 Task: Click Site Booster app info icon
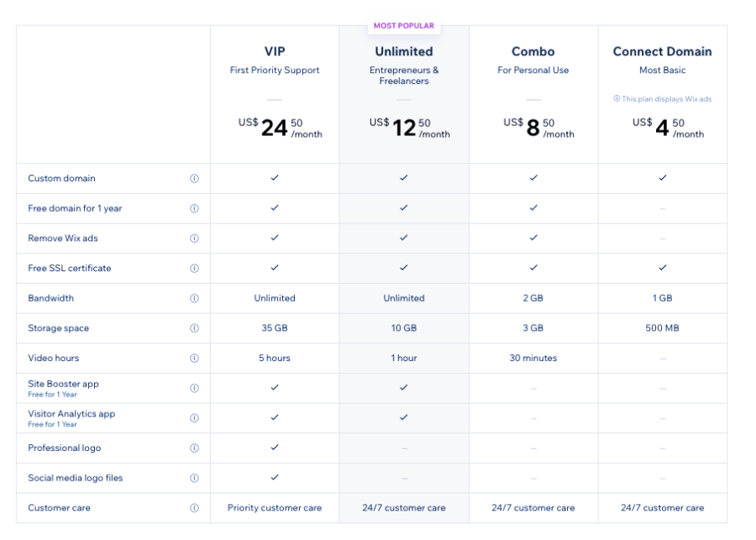194,388
